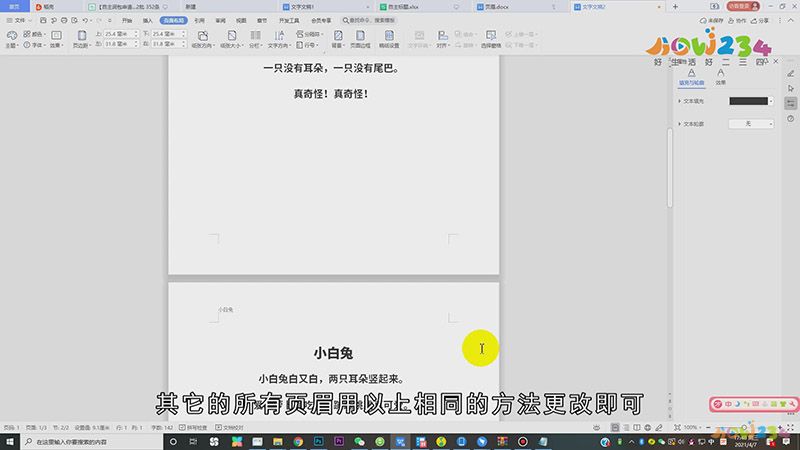The image size is (800, 450).
Task: Switch to the 开始 ribbon tab
Action: click(x=127, y=20)
